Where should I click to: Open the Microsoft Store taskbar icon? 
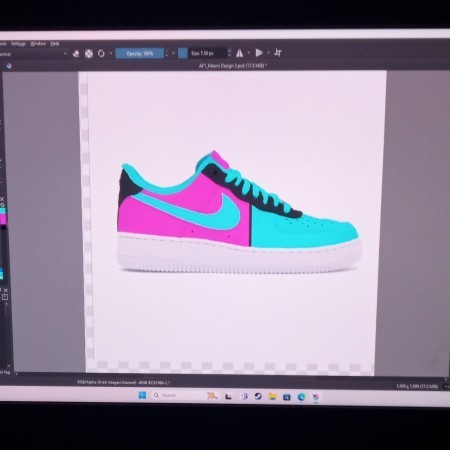[287, 397]
